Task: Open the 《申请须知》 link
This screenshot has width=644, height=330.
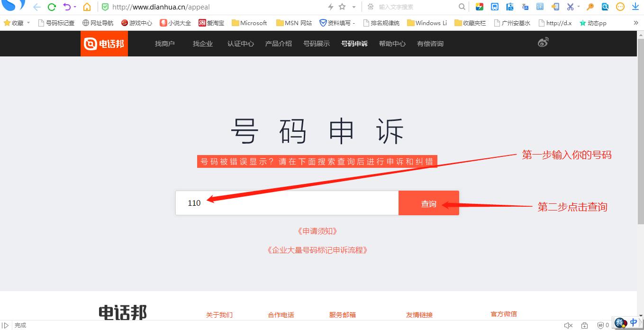Action: click(x=317, y=231)
